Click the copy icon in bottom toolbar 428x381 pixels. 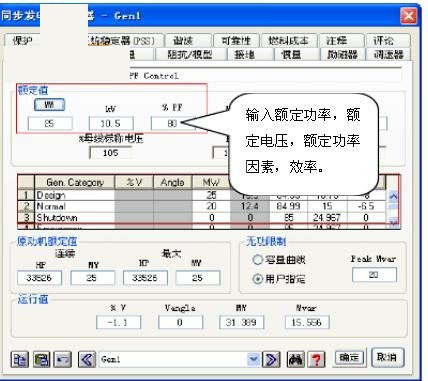20,360
